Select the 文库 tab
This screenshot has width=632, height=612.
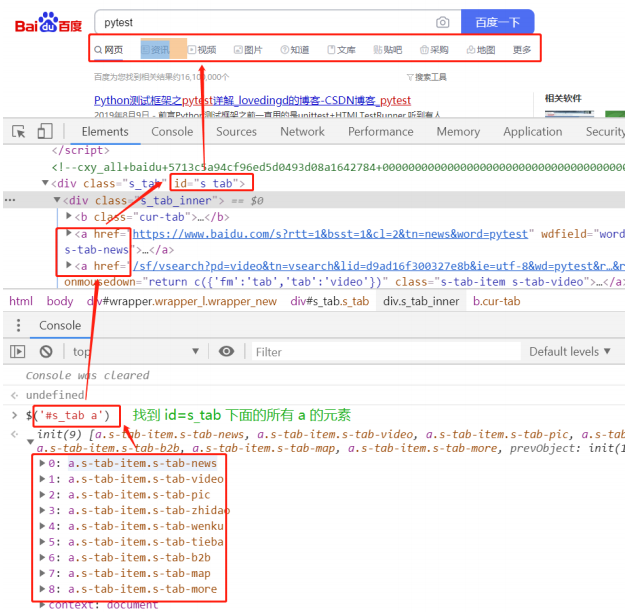point(341,50)
